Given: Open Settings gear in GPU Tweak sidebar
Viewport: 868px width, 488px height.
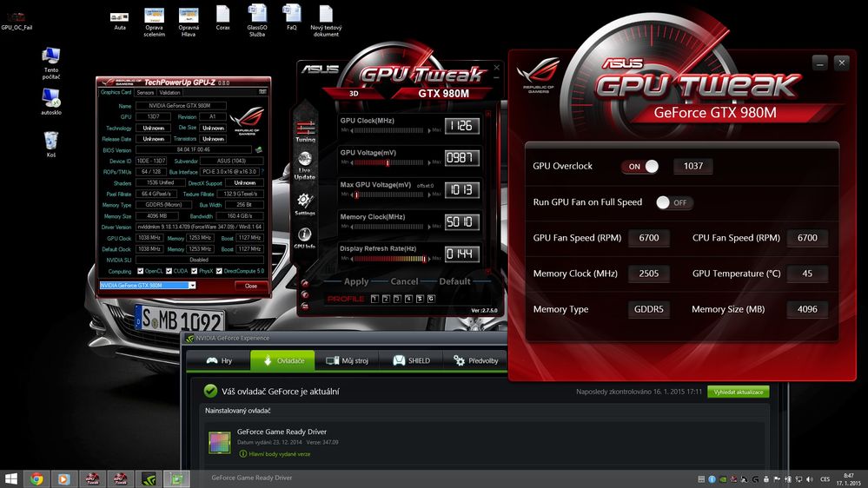Looking at the screenshot, I should 304,203.
